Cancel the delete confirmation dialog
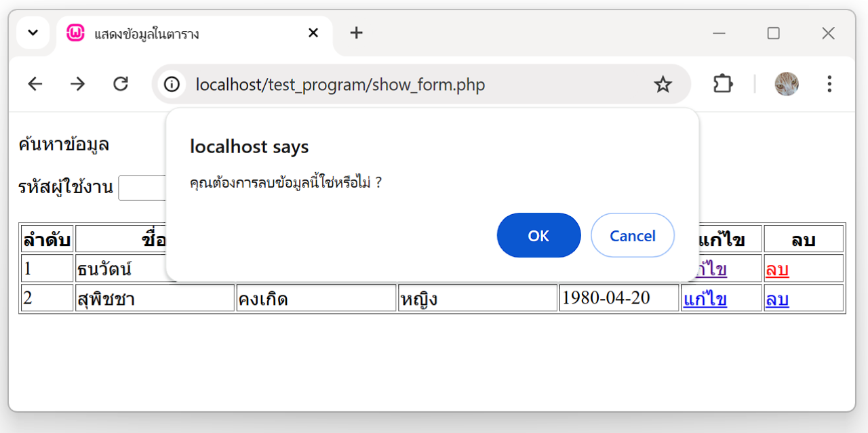Image resolution: width=868 pixels, height=433 pixels. tap(632, 235)
